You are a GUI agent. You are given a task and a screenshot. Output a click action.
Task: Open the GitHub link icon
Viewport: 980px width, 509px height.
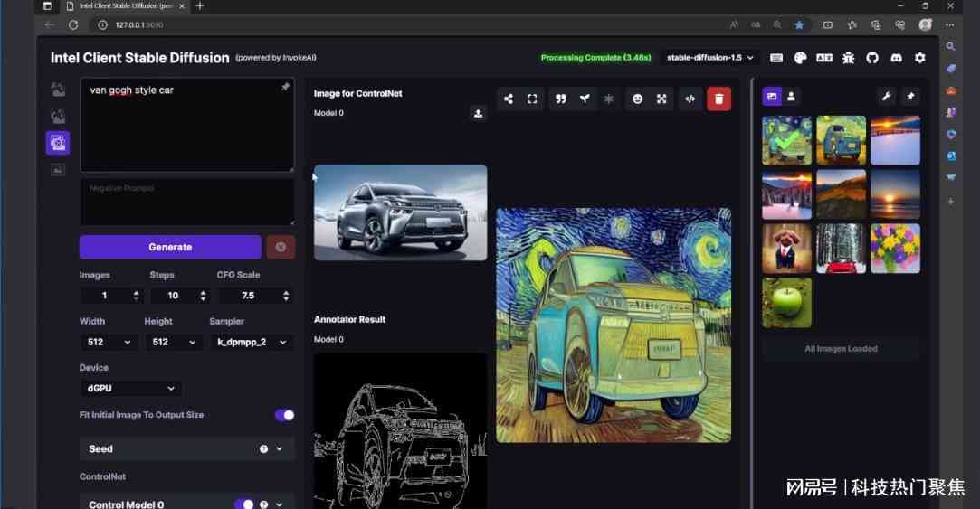coord(872,58)
